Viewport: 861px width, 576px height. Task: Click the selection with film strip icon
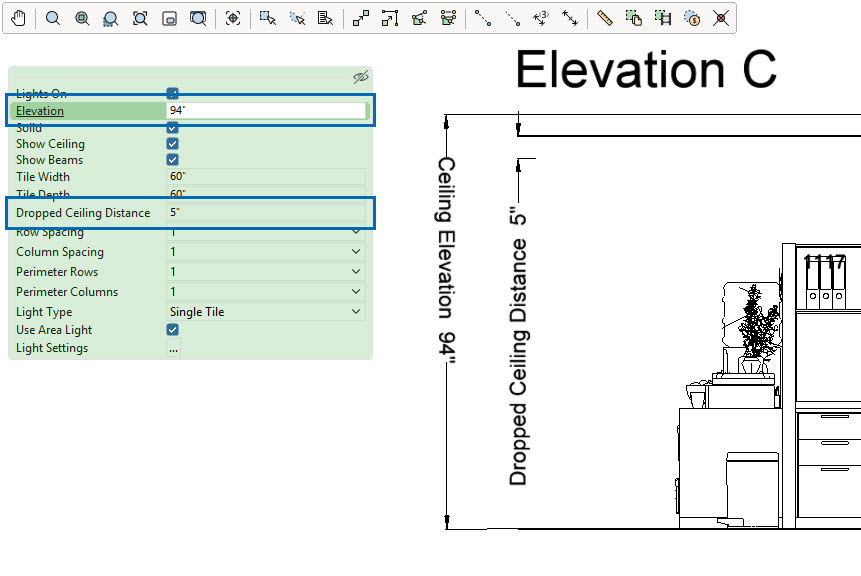pyautogui.click(x=663, y=18)
